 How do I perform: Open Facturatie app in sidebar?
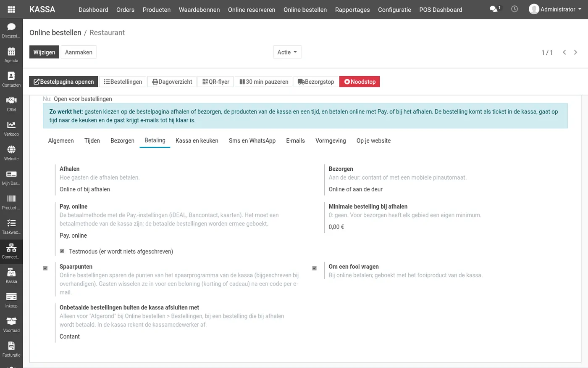point(11,349)
